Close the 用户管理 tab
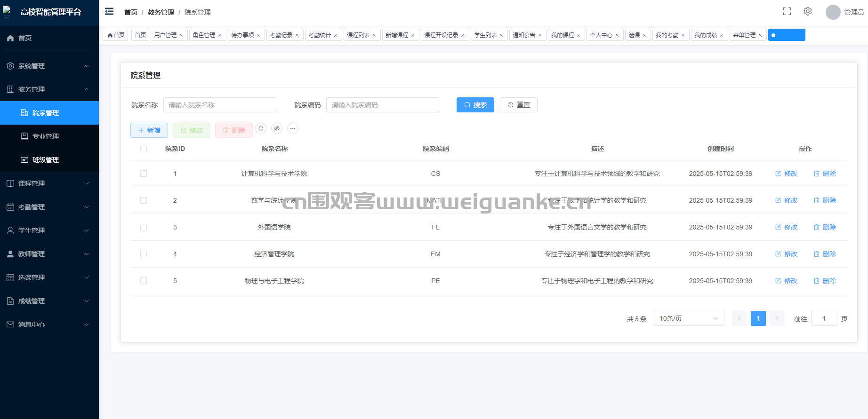The image size is (868, 419). point(181,35)
